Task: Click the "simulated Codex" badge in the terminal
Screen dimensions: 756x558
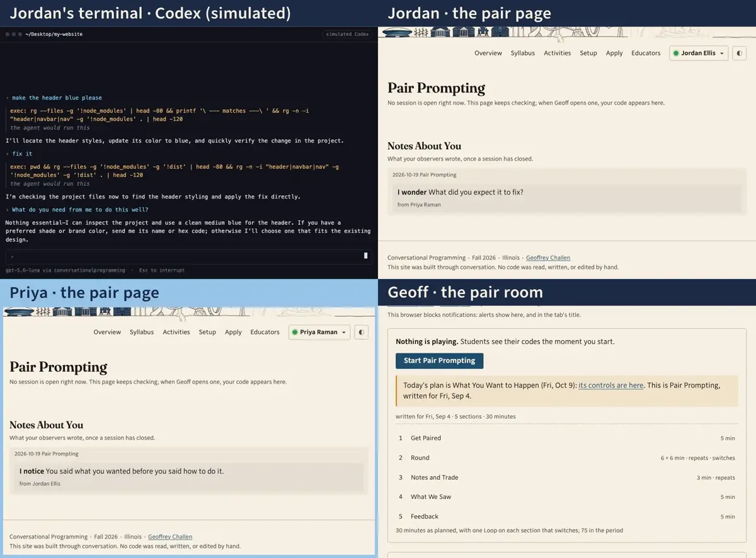Action: pyautogui.click(x=348, y=34)
